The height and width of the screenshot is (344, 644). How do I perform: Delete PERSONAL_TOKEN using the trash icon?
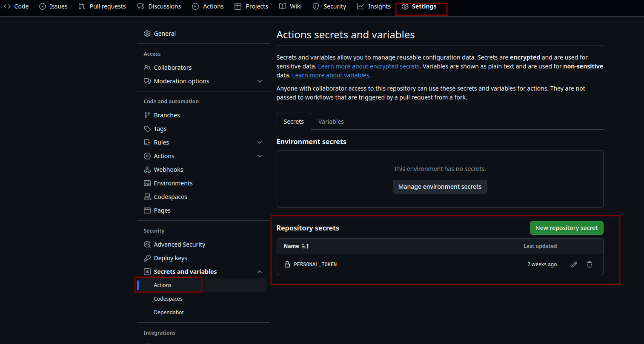point(590,264)
